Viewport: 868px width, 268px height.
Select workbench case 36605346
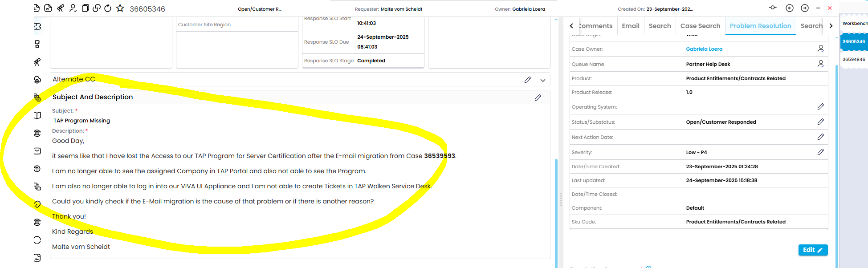854,41
